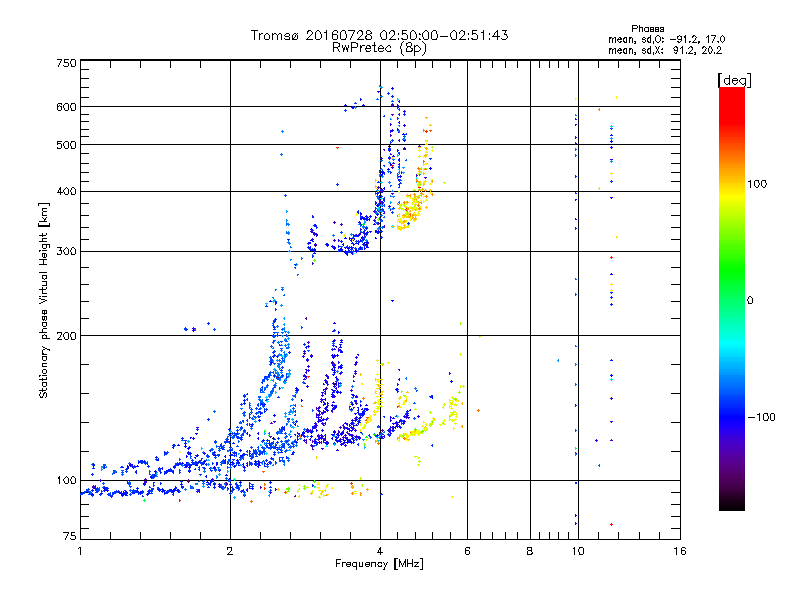The image size is (800, 600).
Task: Click the 'Stationary phase Virtual Height [km]' axis label
Action: pyautogui.click(x=44, y=300)
